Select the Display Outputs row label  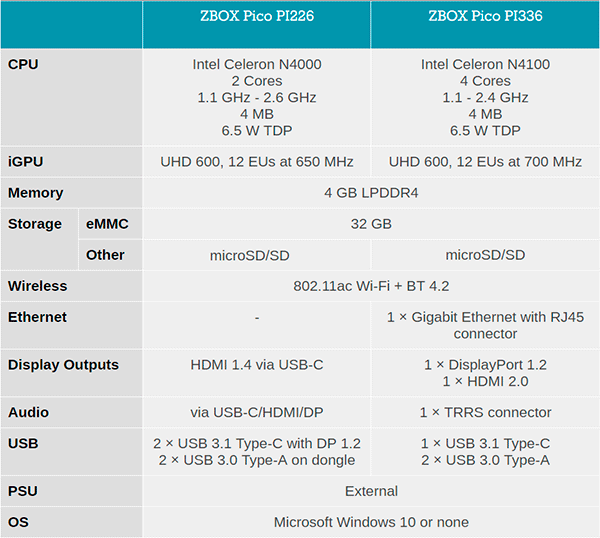tap(64, 365)
